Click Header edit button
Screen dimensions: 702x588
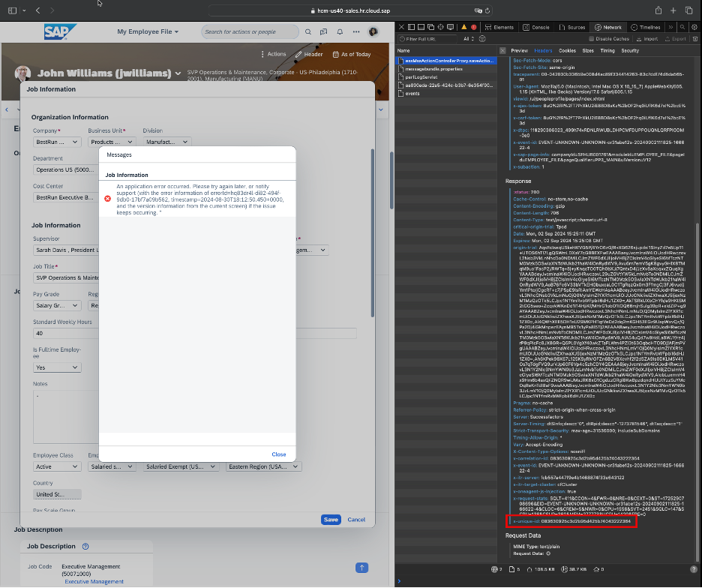pyautogui.click(x=309, y=54)
